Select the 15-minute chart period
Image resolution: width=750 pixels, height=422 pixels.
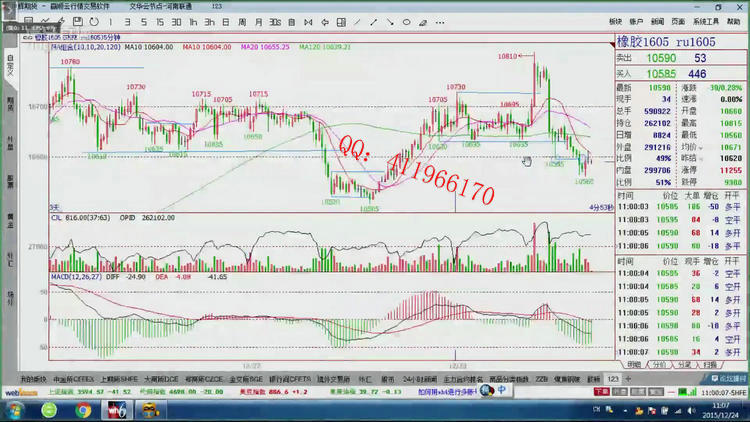[x=160, y=22]
